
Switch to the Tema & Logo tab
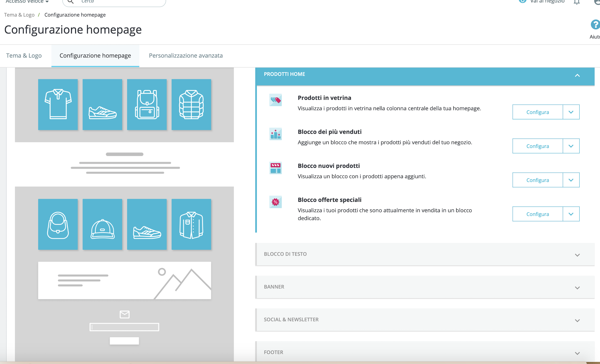[x=24, y=56]
